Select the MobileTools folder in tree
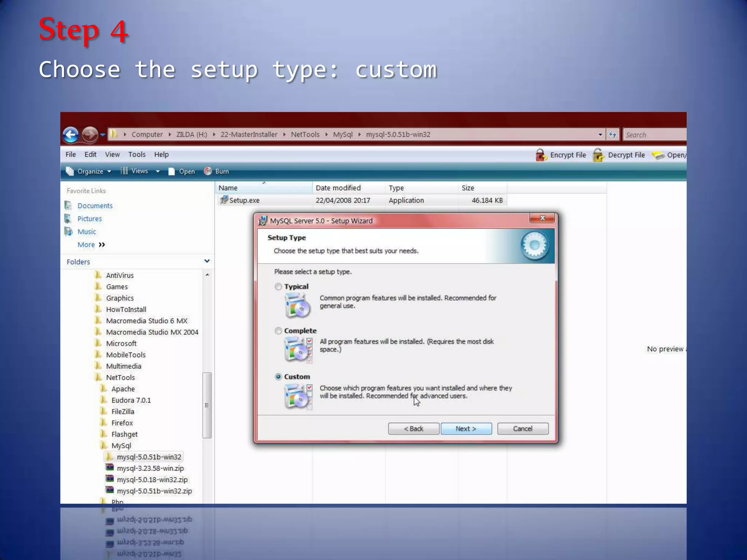This screenshot has width=747, height=560. [125, 355]
